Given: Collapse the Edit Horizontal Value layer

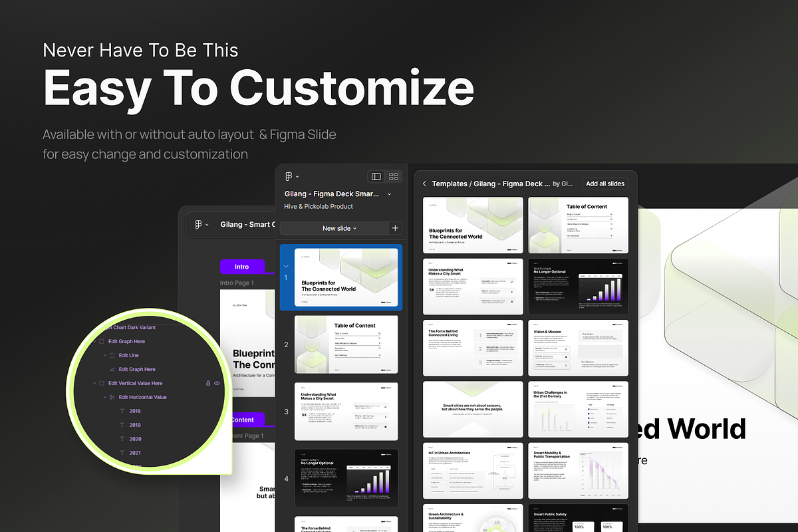Looking at the screenshot, I should coord(104,397).
